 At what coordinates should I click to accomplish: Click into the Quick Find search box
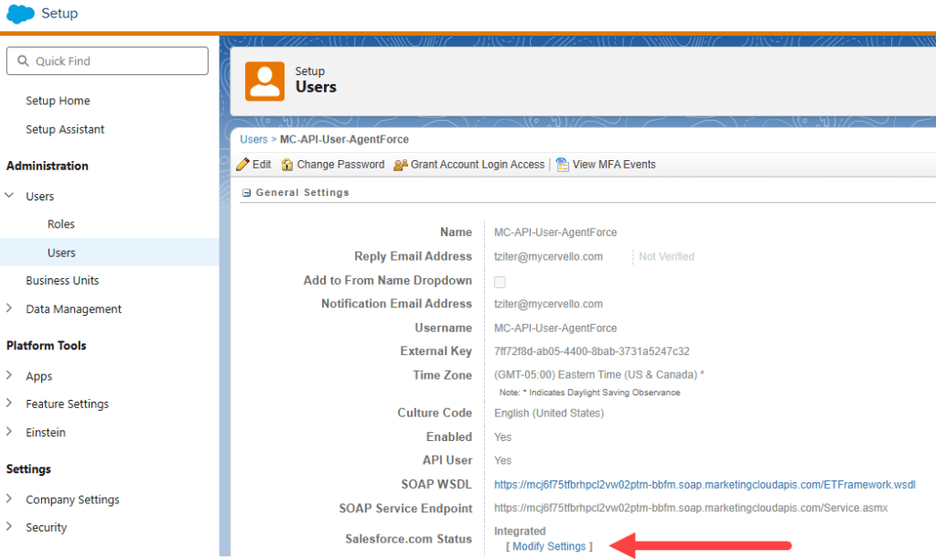tap(114, 61)
